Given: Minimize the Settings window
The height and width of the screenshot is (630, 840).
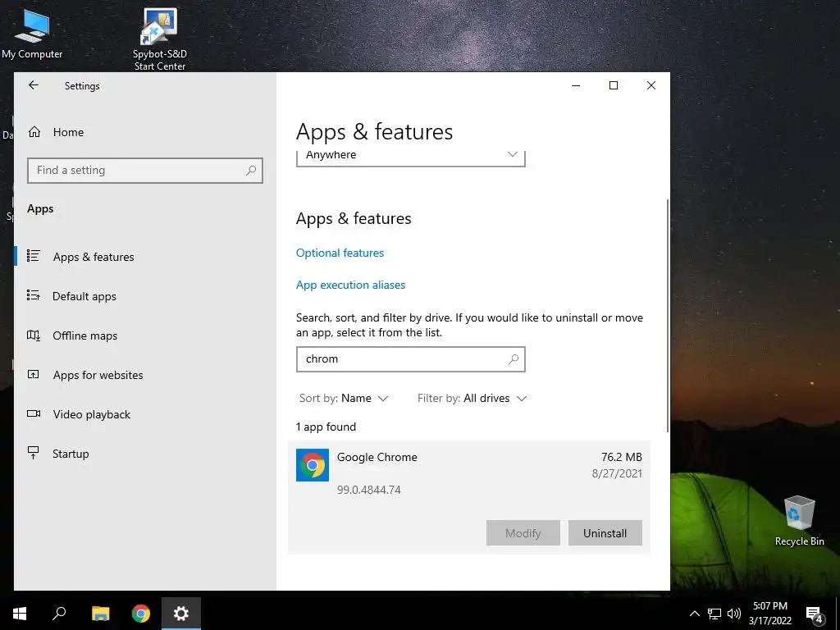Looking at the screenshot, I should click(x=576, y=85).
